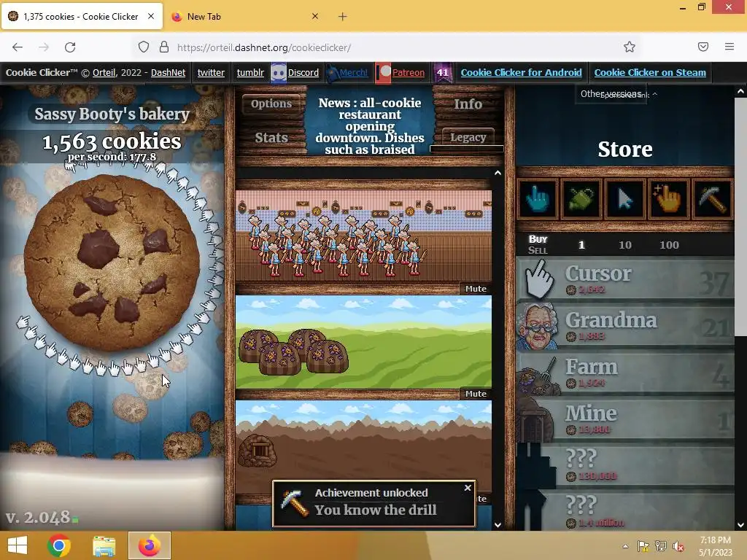747x560 pixels.
Task: Switch to the New Tab tab
Action: tap(243, 17)
